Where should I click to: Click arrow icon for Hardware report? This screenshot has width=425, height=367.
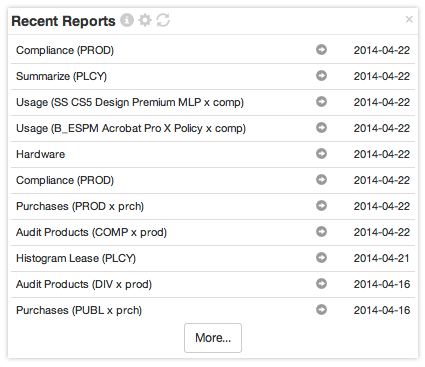pos(321,154)
